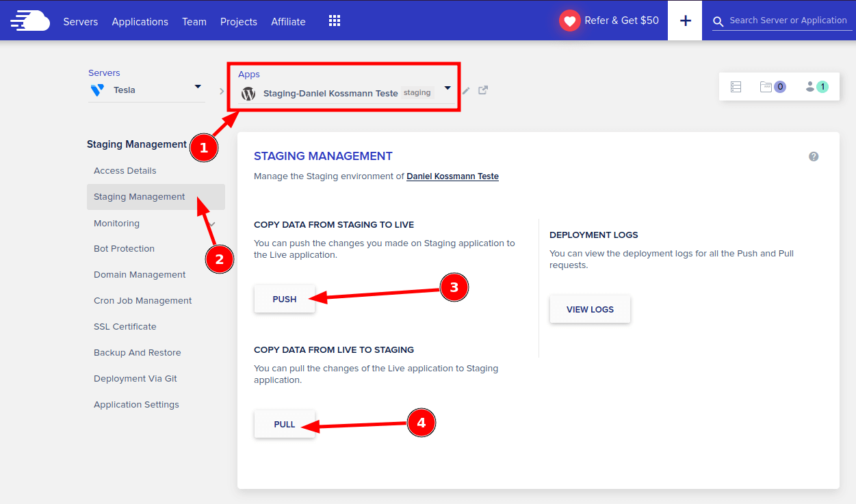
Task: Expand the Apps selector dropdown arrow
Action: pos(448,88)
